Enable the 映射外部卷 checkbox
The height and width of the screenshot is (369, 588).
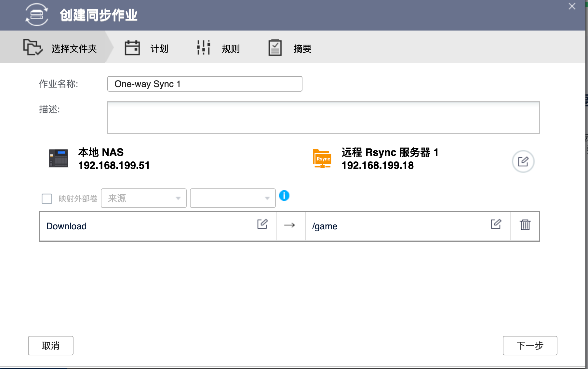pos(47,198)
